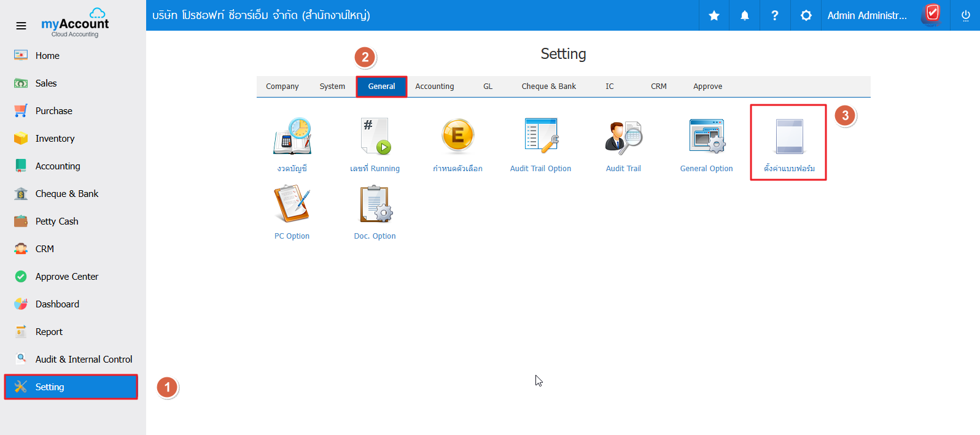The width and height of the screenshot is (980, 435).
Task: Click the favorites star icon
Action: click(714, 15)
